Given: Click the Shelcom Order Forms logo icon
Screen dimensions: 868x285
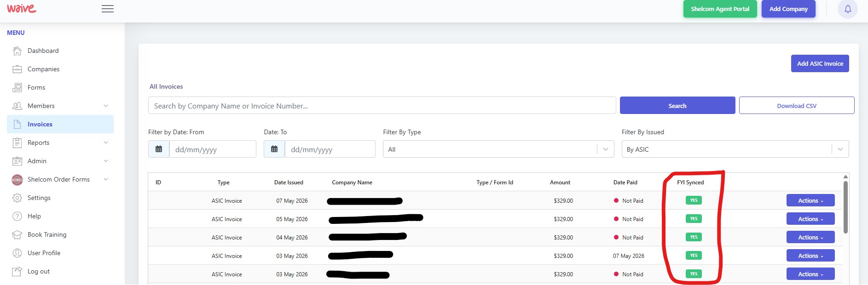Looking at the screenshot, I should click(17, 180).
